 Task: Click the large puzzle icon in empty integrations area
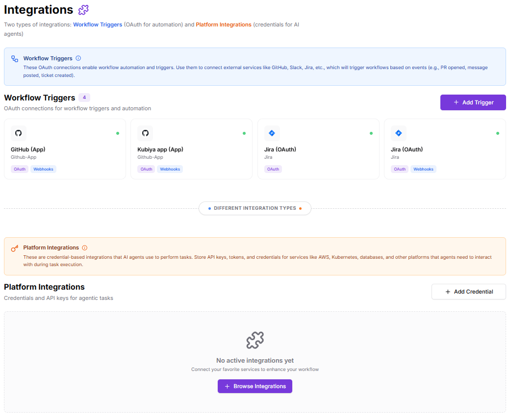[x=255, y=340]
